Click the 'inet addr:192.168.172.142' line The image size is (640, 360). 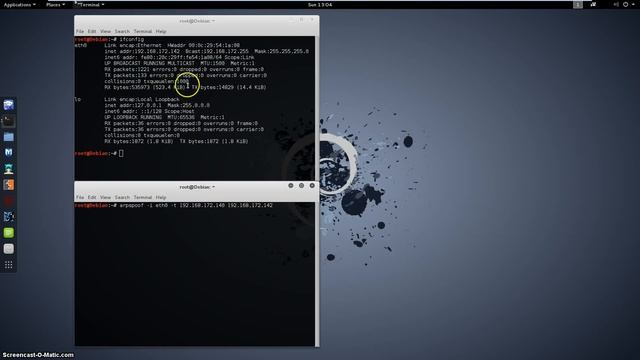[207, 51]
